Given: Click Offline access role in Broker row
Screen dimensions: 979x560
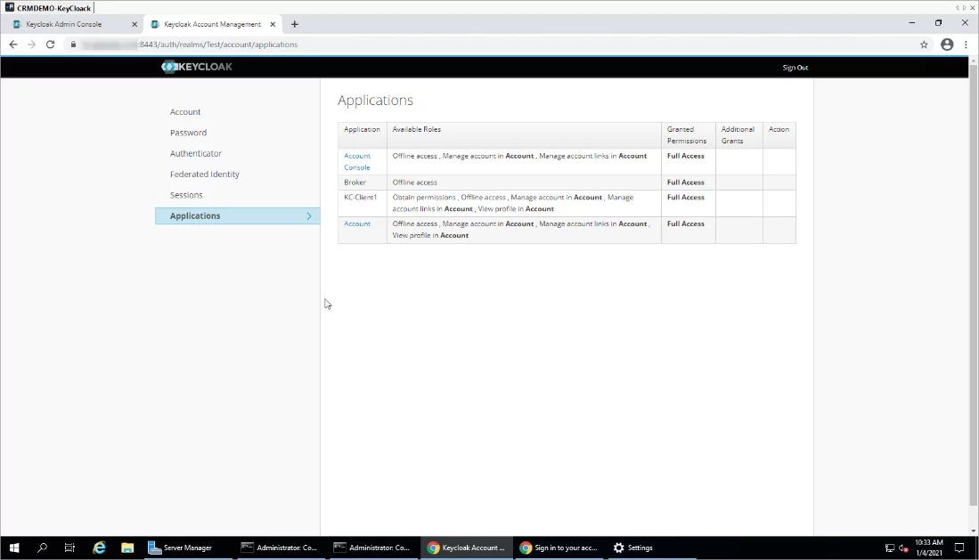Looking at the screenshot, I should [x=414, y=183].
